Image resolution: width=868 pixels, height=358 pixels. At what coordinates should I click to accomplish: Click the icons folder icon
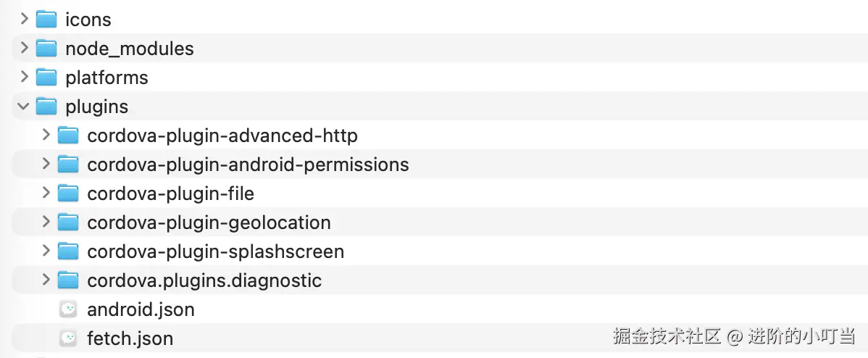coord(46,20)
